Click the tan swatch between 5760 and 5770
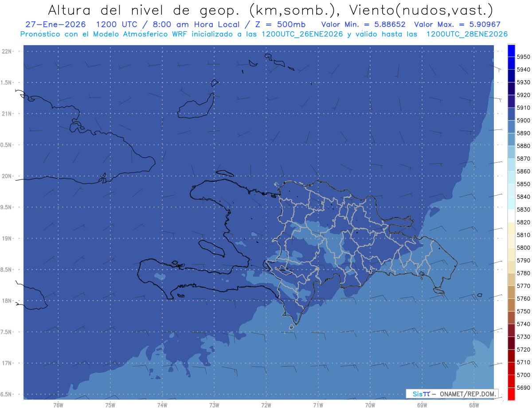Image resolution: width=532 pixels, height=411 pixels. (511, 292)
